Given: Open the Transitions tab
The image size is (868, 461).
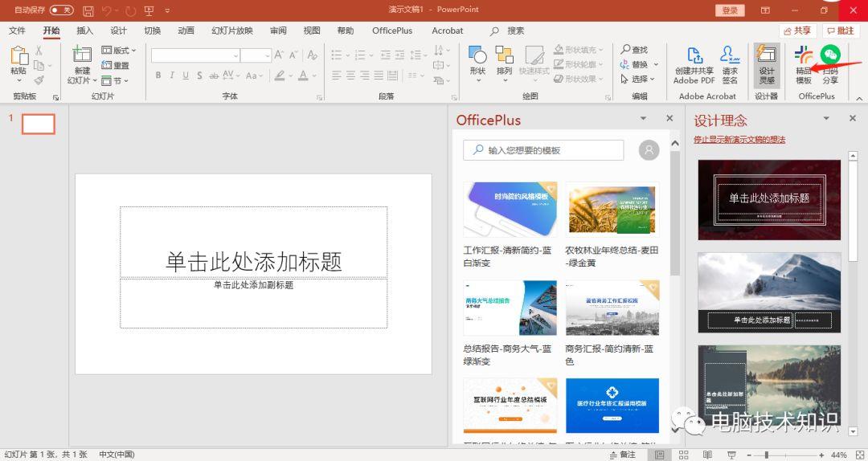Looking at the screenshot, I should tap(152, 31).
